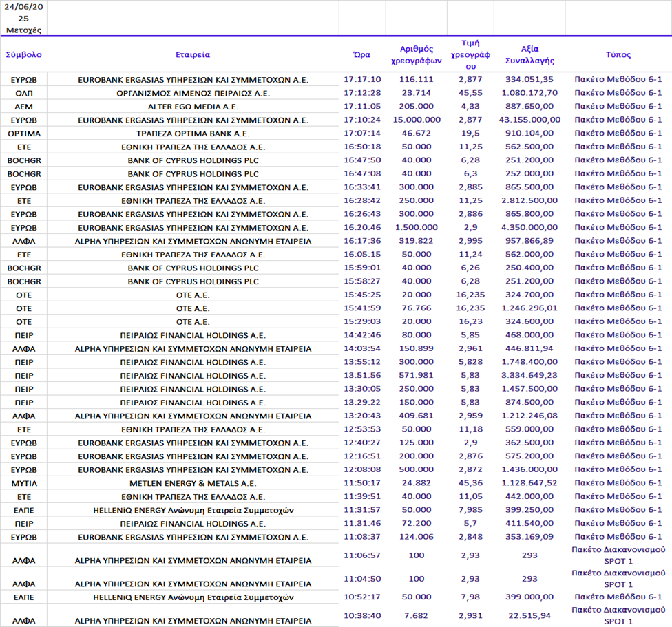This screenshot has width=672, height=627.
Task: Select time cell 16:50:18
Action: click(362, 147)
